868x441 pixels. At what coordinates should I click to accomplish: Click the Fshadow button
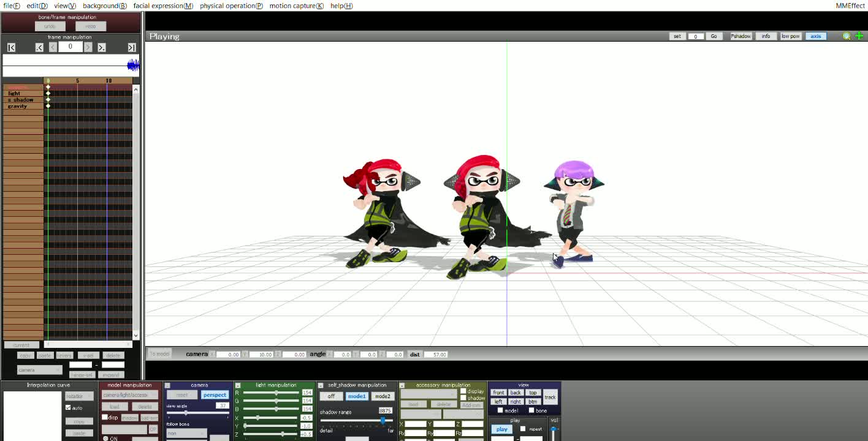click(x=740, y=36)
